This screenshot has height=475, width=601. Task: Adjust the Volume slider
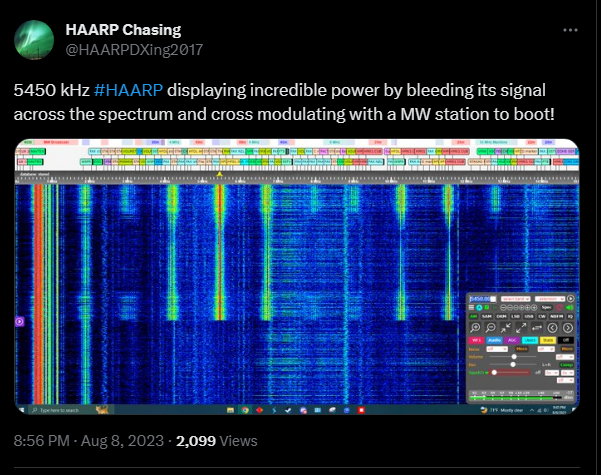click(x=513, y=357)
